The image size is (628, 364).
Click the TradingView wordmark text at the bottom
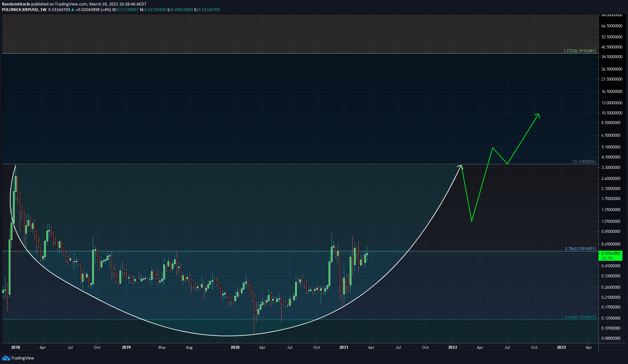[x=22, y=358]
